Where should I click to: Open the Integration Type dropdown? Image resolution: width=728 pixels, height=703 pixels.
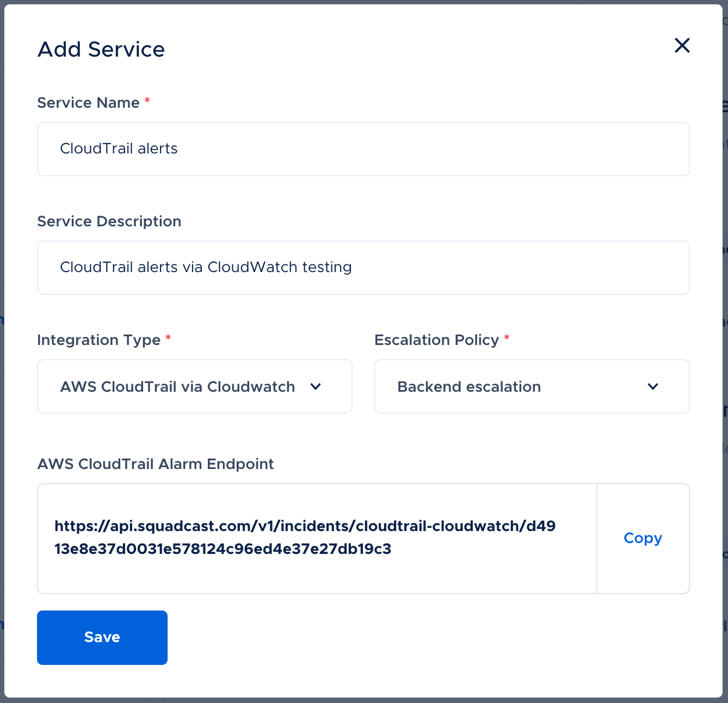click(195, 386)
